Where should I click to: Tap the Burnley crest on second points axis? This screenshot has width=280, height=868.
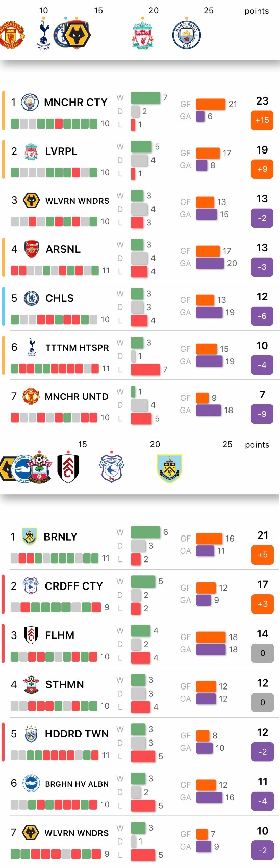(x=170, y=468)
